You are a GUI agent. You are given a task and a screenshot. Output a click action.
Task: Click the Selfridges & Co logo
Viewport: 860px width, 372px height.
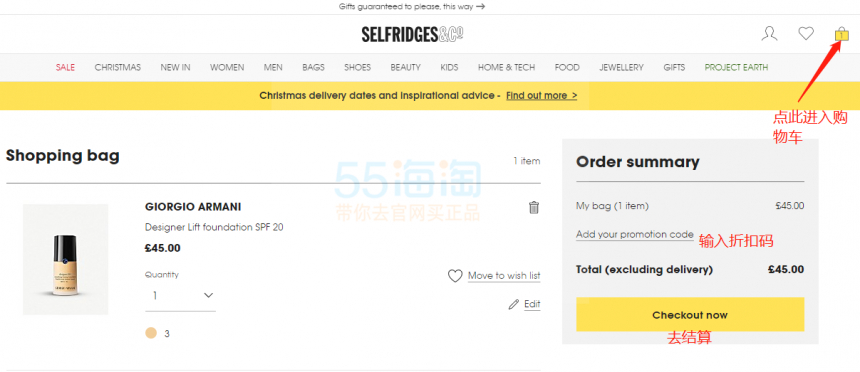click(x=412, y=35)
